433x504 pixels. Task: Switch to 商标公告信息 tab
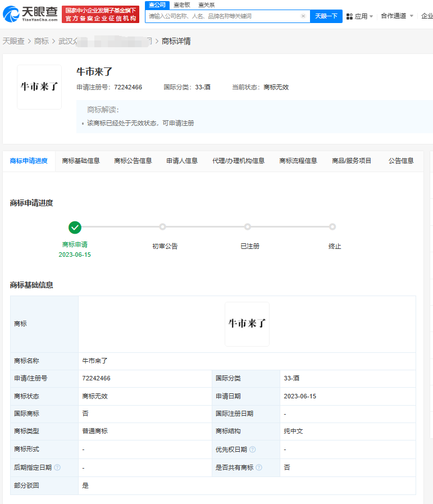point(133,161)
